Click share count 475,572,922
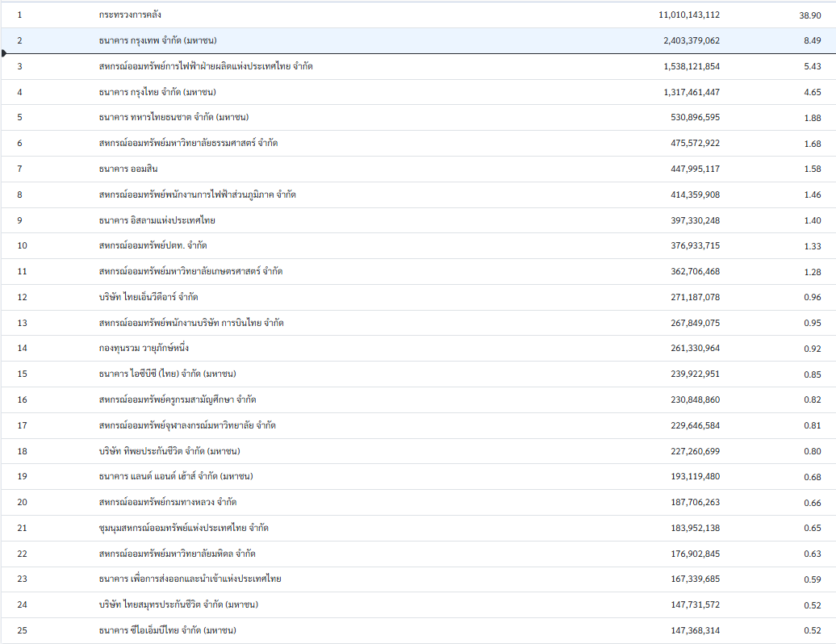This screenshot has width=836, height=644. point(696,143)
